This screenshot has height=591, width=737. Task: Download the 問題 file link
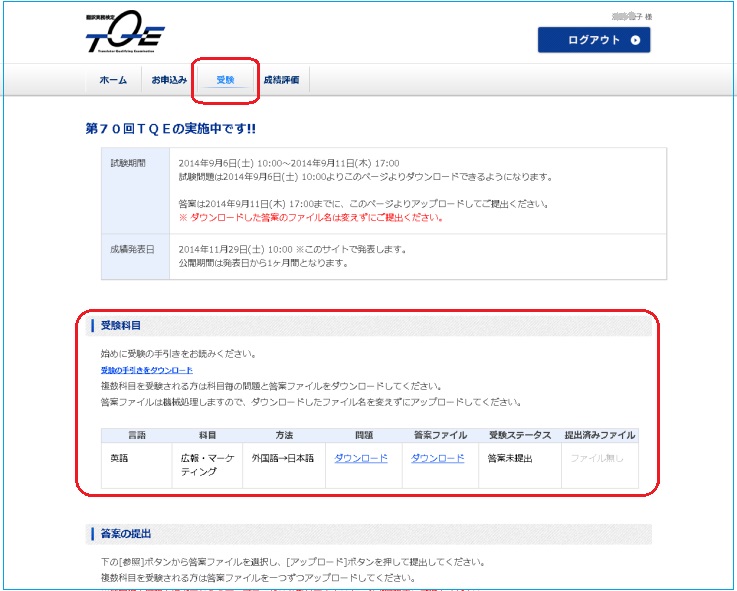[361, 458]
